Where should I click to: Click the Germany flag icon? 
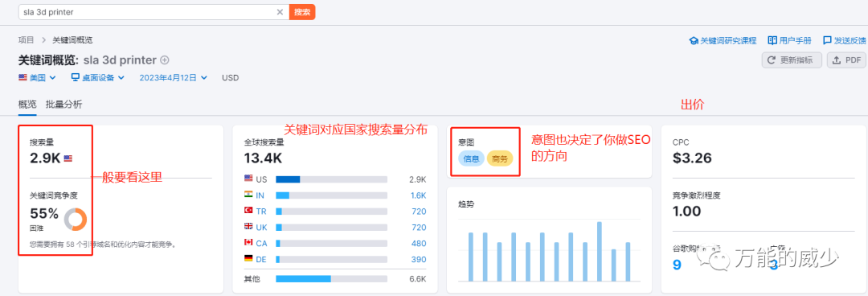pos(248,259)
